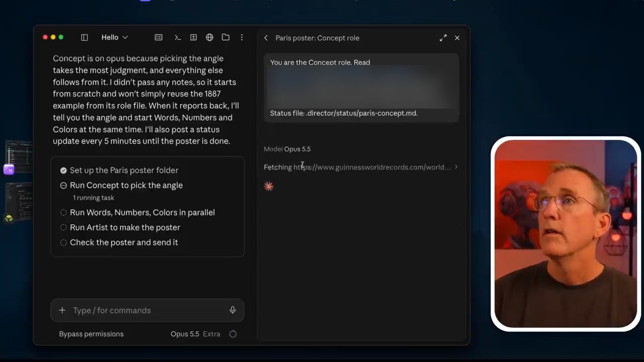Viewport: 644px width, 362px height.
Task: Toggle the sidebar panel icon
Action: (85, 38)
